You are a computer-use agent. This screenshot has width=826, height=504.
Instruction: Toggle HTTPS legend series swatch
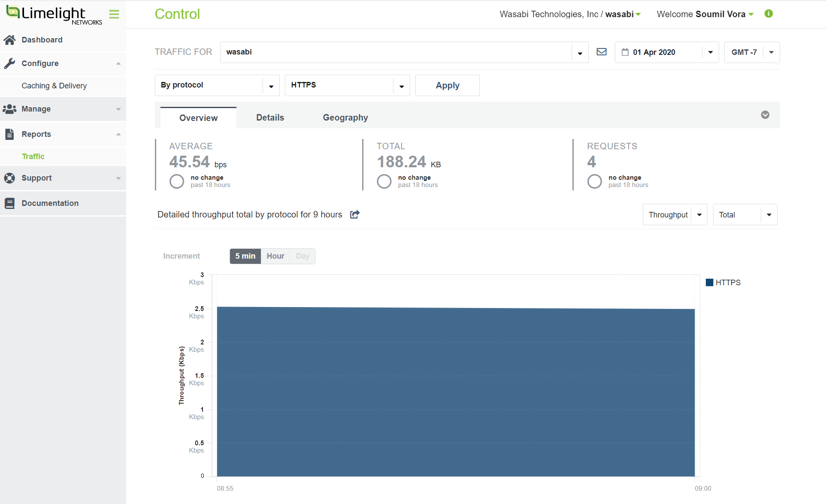coord(710,282)
